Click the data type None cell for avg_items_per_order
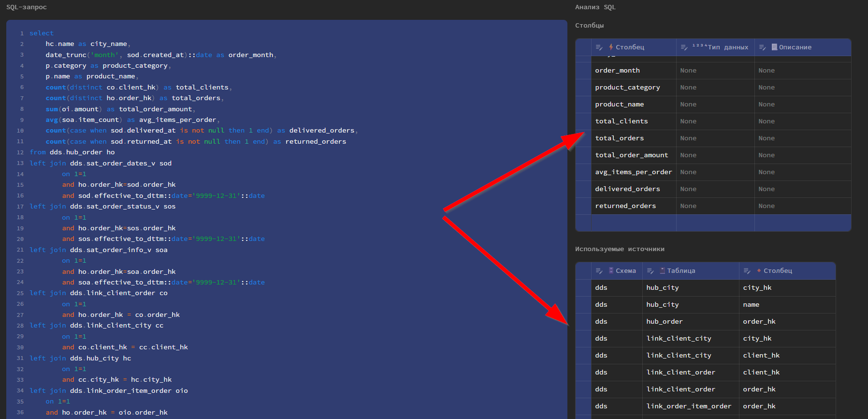 tap(715, 172)
